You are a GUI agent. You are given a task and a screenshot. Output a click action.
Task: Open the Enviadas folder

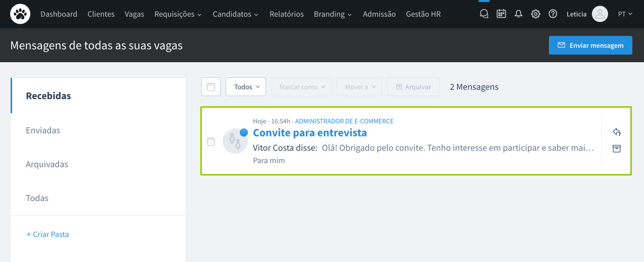pos(43,130)
